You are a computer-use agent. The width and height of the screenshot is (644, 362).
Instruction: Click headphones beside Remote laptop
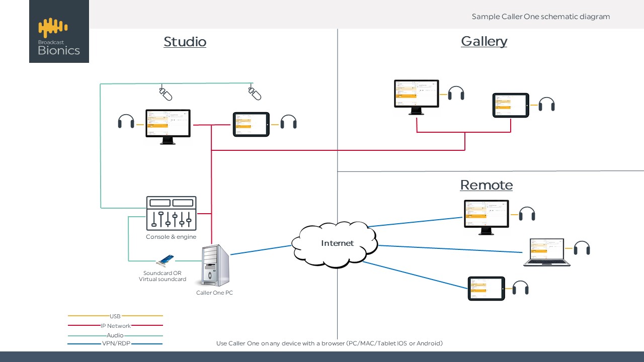coord(582,248)
